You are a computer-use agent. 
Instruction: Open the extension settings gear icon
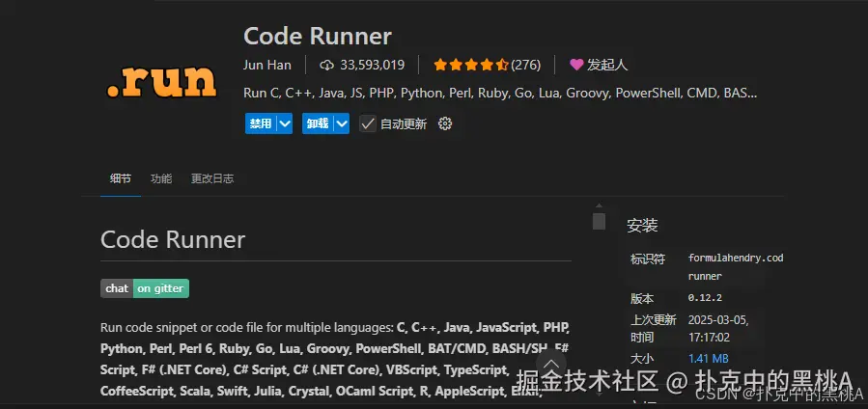click(445, 123)
